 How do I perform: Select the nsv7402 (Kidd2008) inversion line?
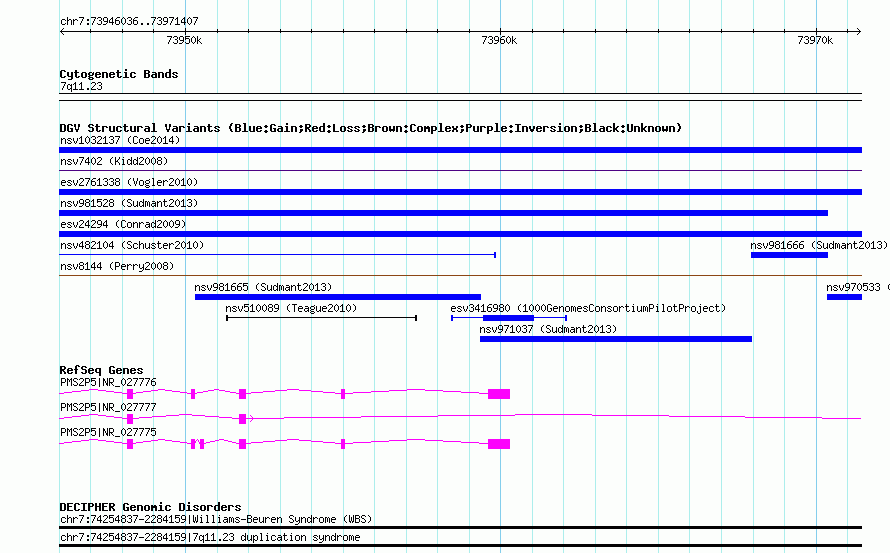coord(460,170)
